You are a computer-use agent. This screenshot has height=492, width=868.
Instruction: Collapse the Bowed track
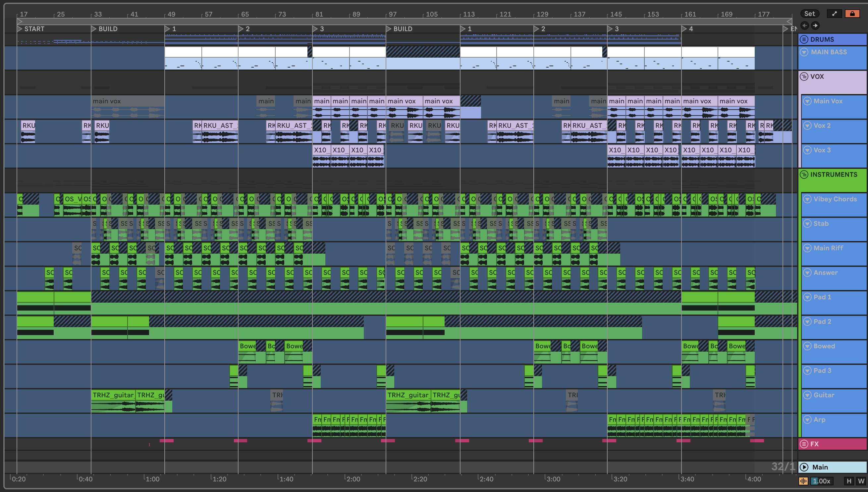click(807, 346)
